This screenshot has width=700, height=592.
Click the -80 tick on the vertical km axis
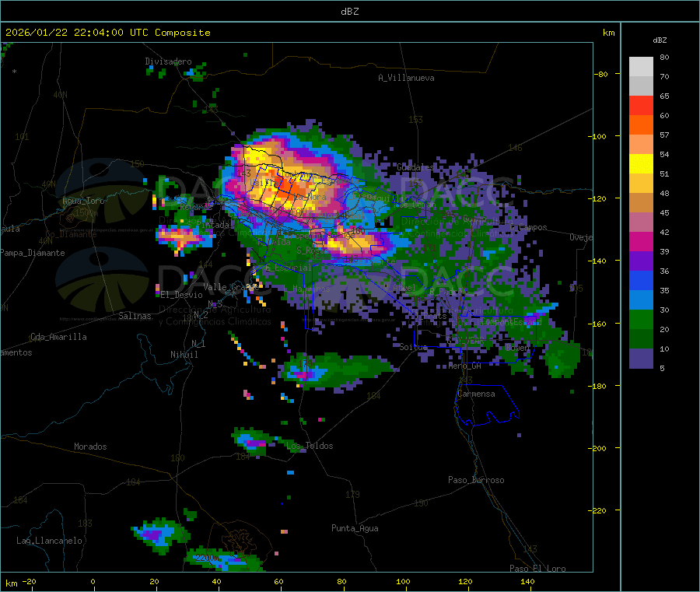pos(600,74)
